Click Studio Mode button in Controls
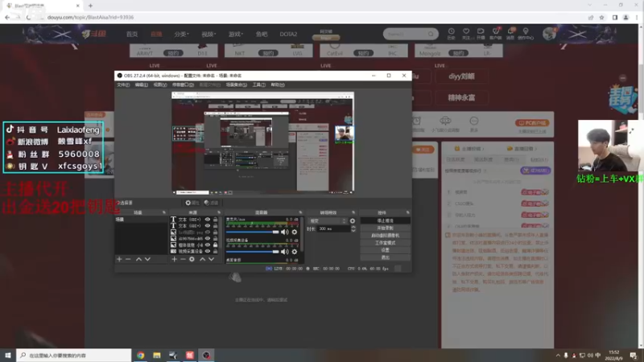The height and width of the screenshot is (362, 644). [385, 243]
